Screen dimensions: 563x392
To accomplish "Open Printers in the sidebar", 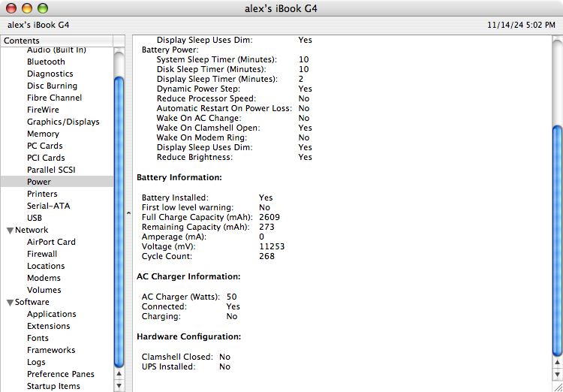I will [x=42, y=194].
